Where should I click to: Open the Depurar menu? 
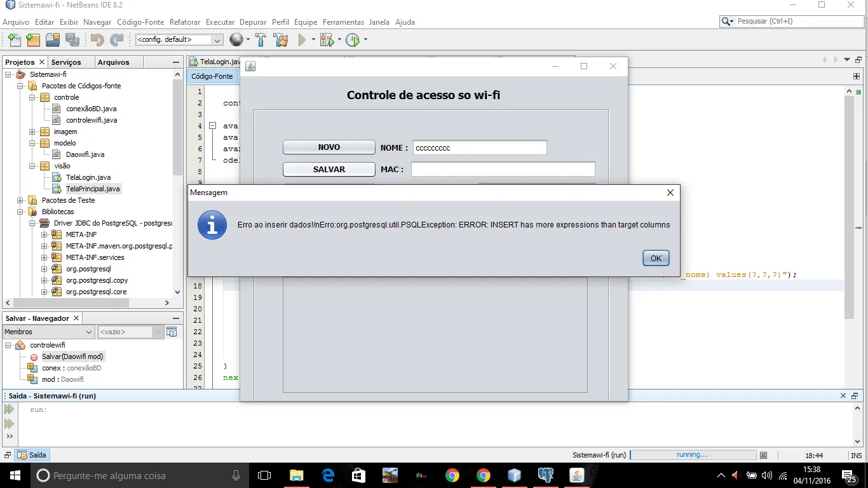pos(253,22)
